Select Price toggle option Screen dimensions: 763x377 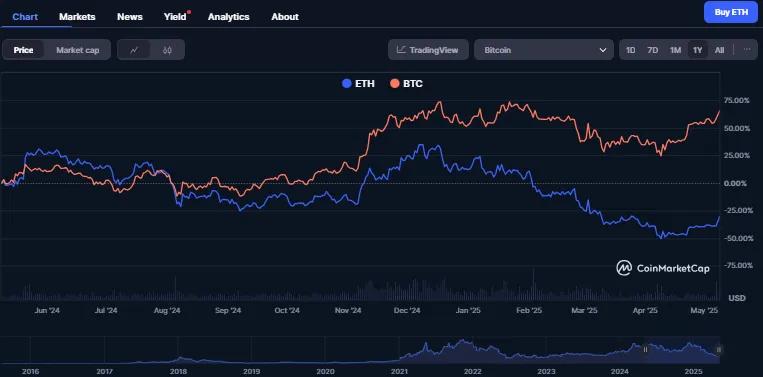click(23, 50)
